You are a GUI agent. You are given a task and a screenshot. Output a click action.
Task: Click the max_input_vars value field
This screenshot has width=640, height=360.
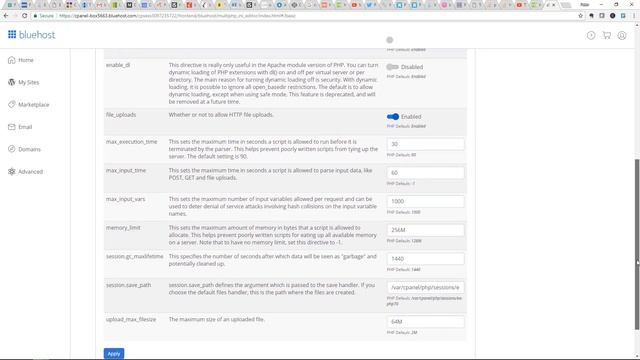pos(425,201)
